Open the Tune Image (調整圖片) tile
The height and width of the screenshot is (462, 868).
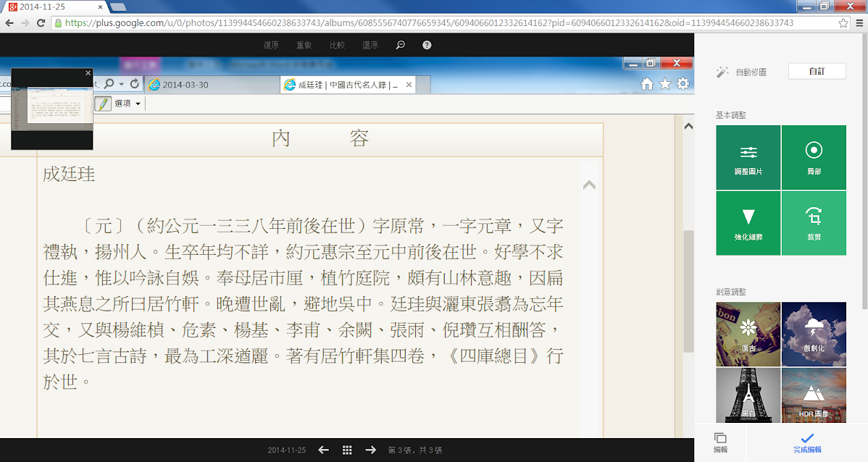(748, 158)
